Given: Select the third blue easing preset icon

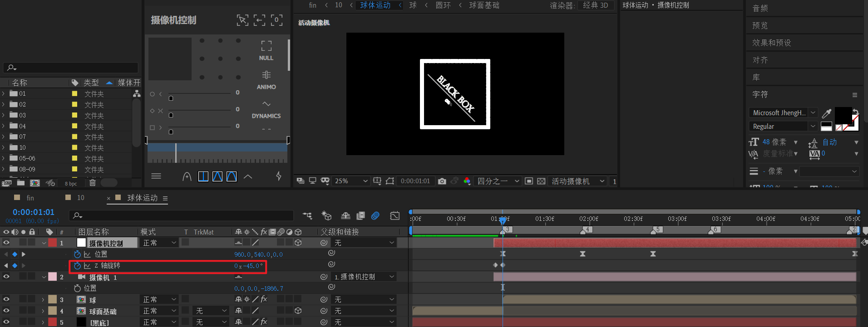Looking at the screenshot, I should [x=232, y=176].
